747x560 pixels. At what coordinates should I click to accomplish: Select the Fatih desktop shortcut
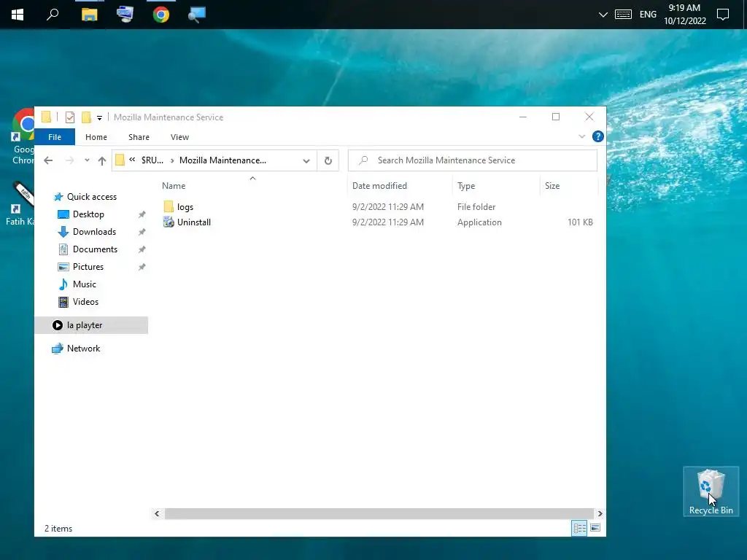21,203
